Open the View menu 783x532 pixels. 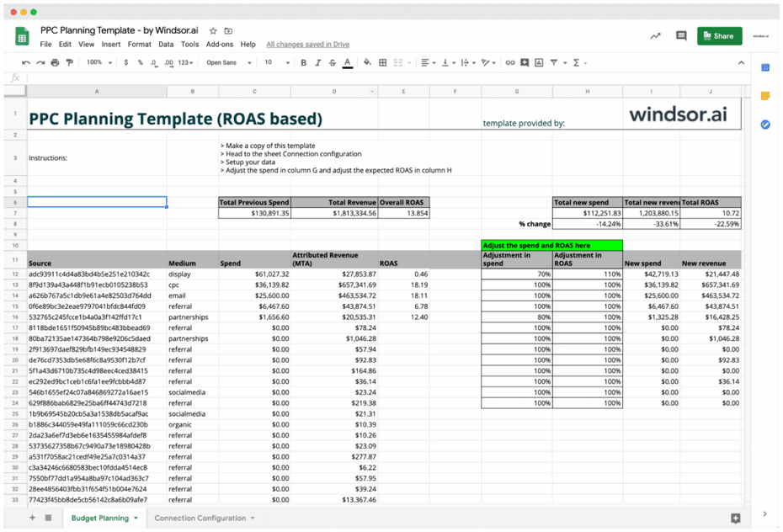[x=86, y=44]
